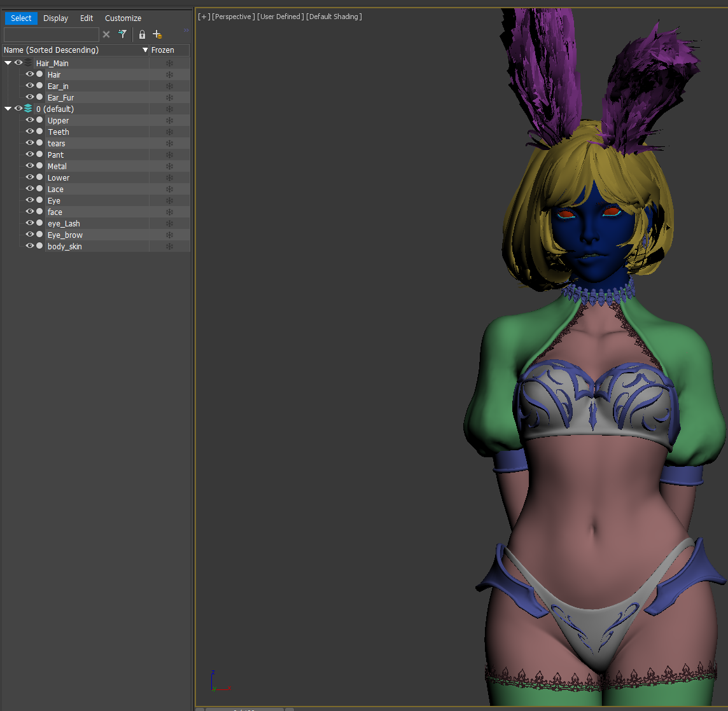Toggle visibility of the Lace object
Image resolution: width=728 pixels, height=711 pixels.
click(x=29, y=189)
